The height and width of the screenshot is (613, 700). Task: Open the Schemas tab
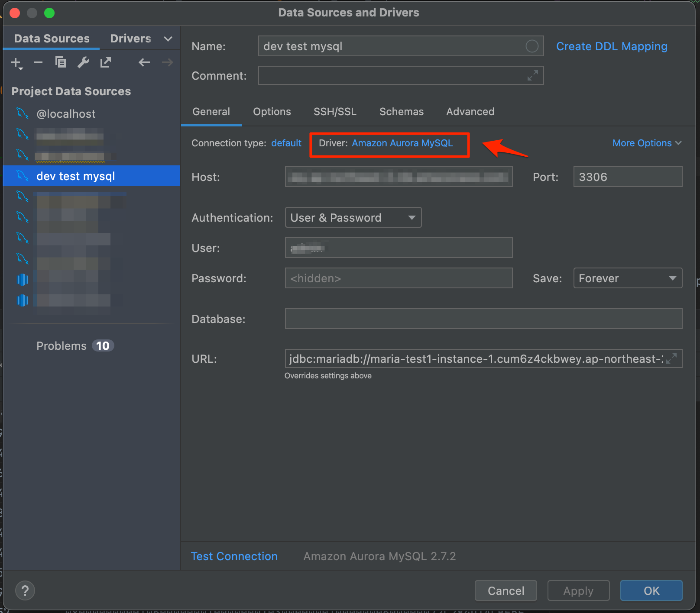[x=402, y=112]
